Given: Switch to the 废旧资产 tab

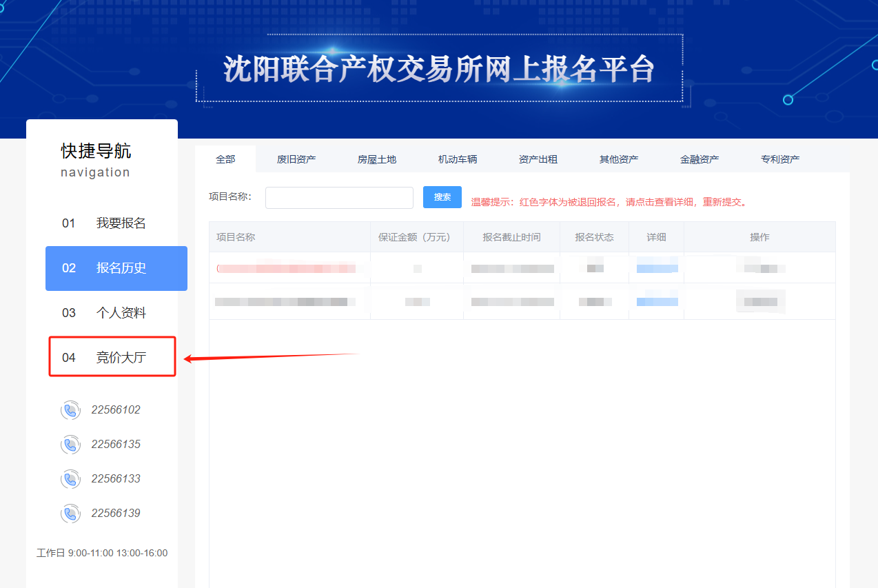Looking at the screenshot, I should coord(296,159).
